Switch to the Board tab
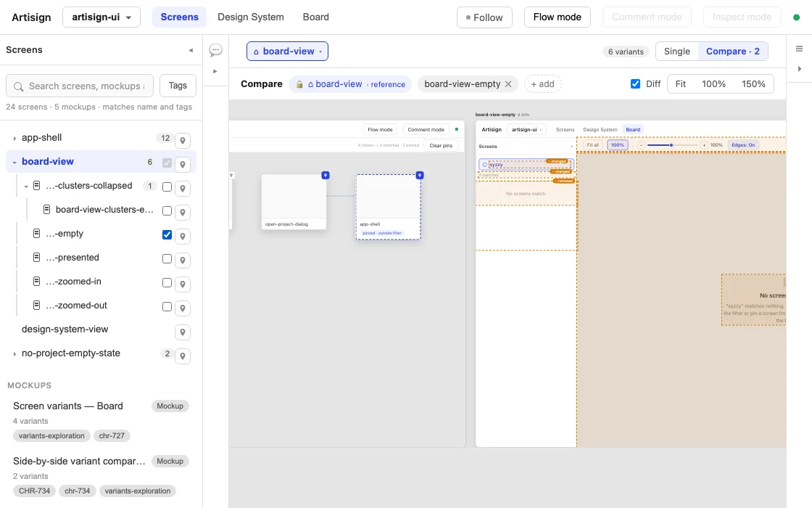This screenshot has width=812, height=508. (316, 17)
